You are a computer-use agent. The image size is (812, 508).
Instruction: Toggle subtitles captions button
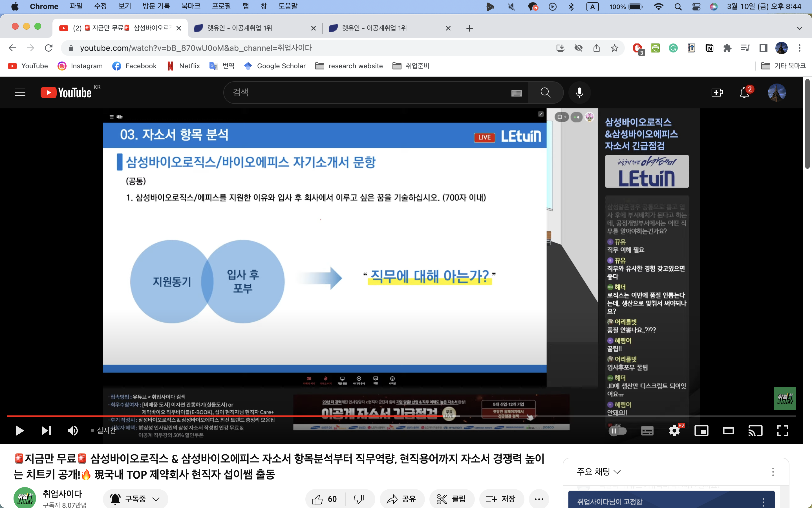[647, 431]
